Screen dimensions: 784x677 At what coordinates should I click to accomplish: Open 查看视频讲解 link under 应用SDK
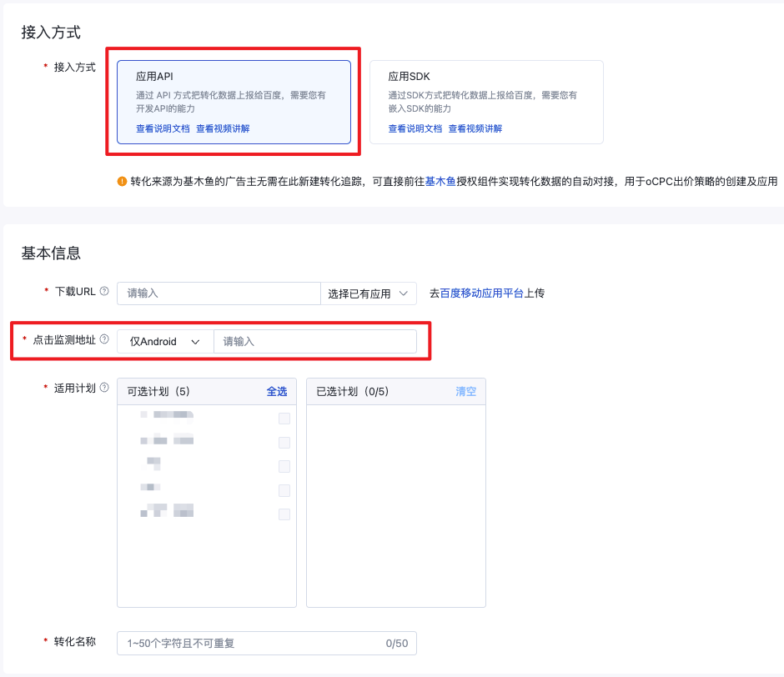(475, 128)
